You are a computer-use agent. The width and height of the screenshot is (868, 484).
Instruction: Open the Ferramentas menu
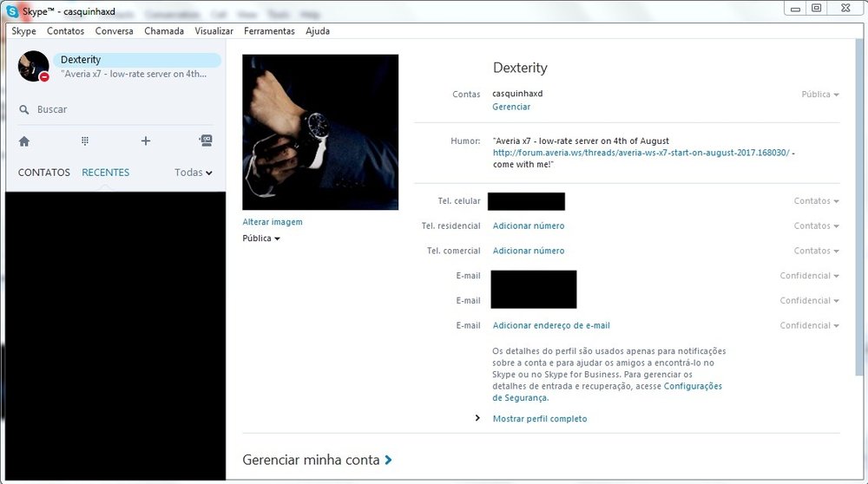pyautogui.click(x=269, y=31)
